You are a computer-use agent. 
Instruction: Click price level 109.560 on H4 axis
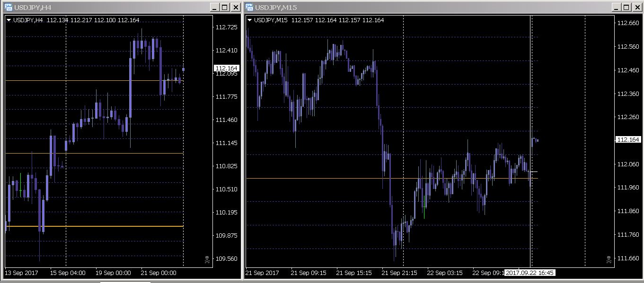(227, 258)
